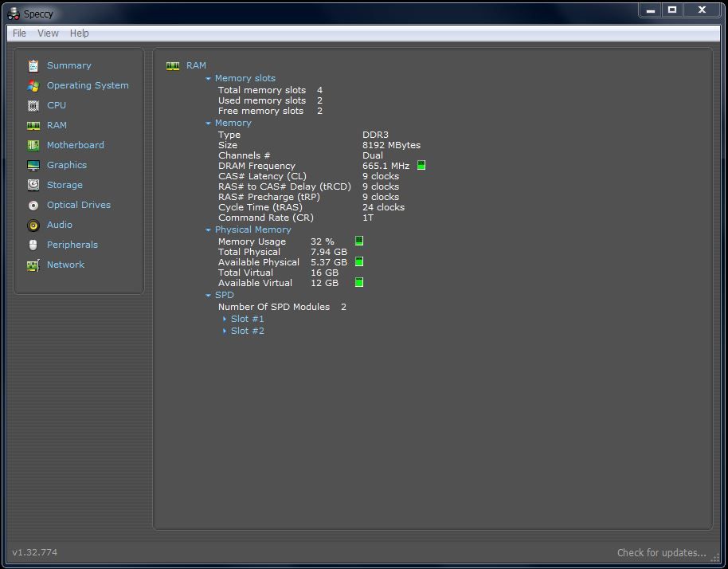
Task: Click the window resize grip corner
Action: (715, 558)
